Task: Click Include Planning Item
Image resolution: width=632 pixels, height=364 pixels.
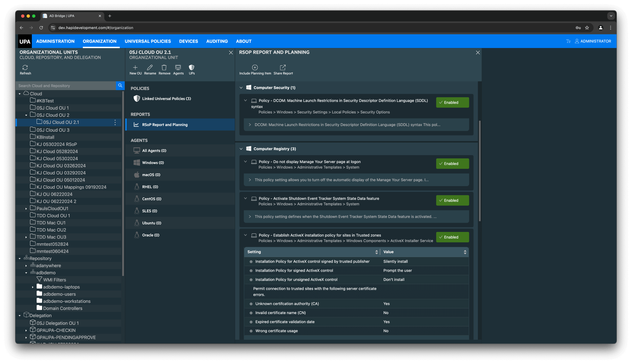Action: click(x=255, y=69)
